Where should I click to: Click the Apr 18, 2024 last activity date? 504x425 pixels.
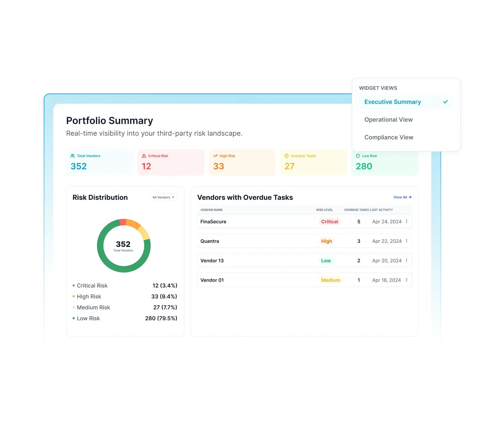tap(387, 280)
